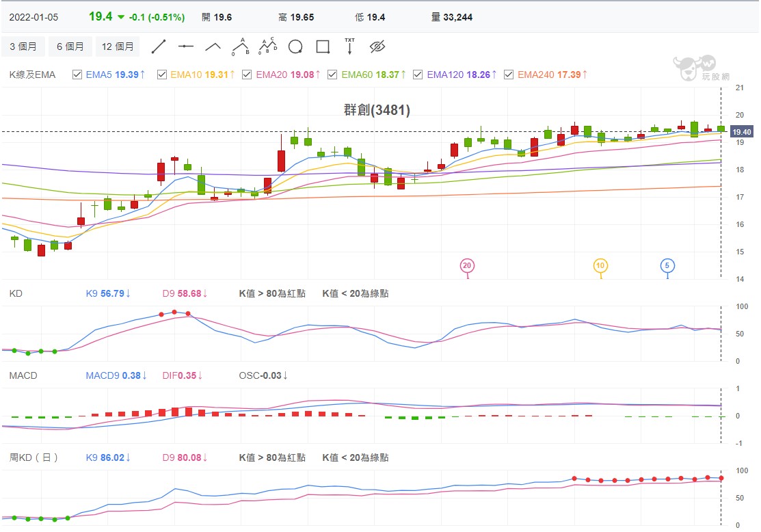Uncheck the EMA60 checkbox

[332, 75]
